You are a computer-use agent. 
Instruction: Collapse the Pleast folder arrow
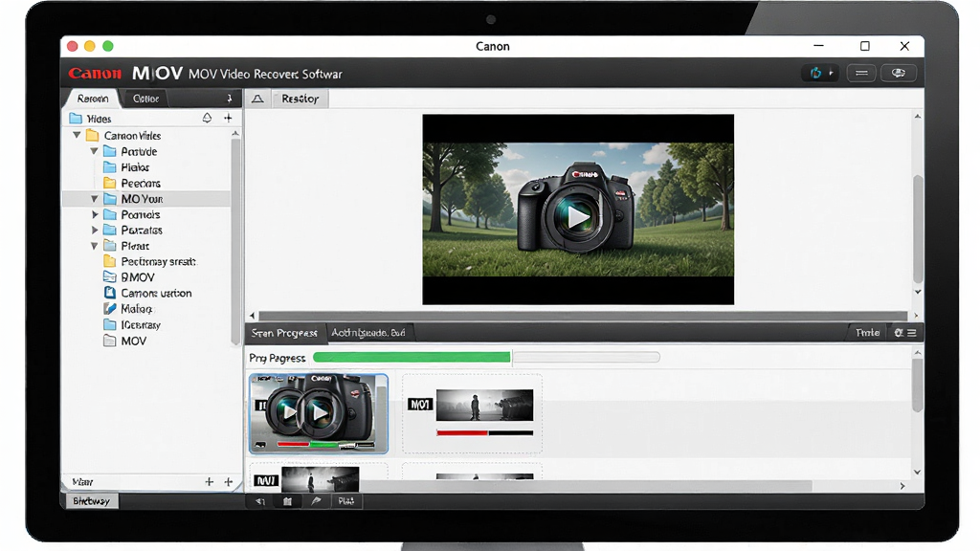coord(94,246)
